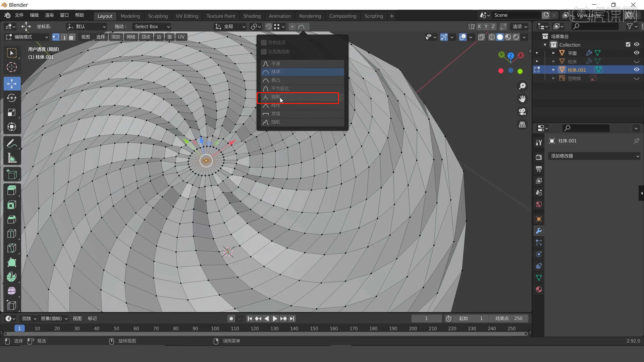Open the Material Properties tab
This screenshot has height=362, width=644.
tap(539, 289)
